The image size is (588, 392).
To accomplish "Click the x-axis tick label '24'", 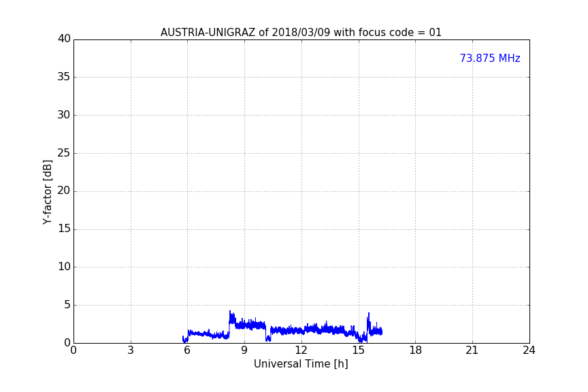I will tap(529, 350).
